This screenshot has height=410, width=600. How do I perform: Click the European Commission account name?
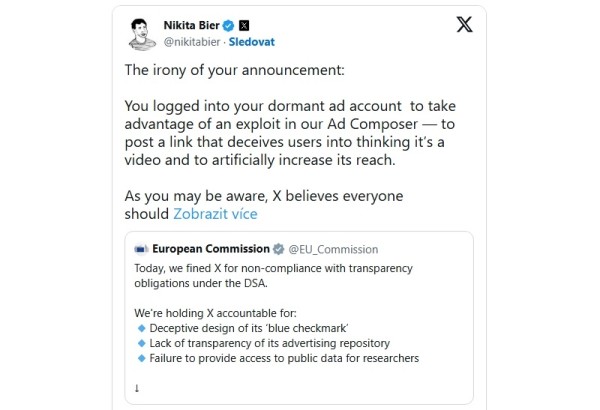(211, 249)
